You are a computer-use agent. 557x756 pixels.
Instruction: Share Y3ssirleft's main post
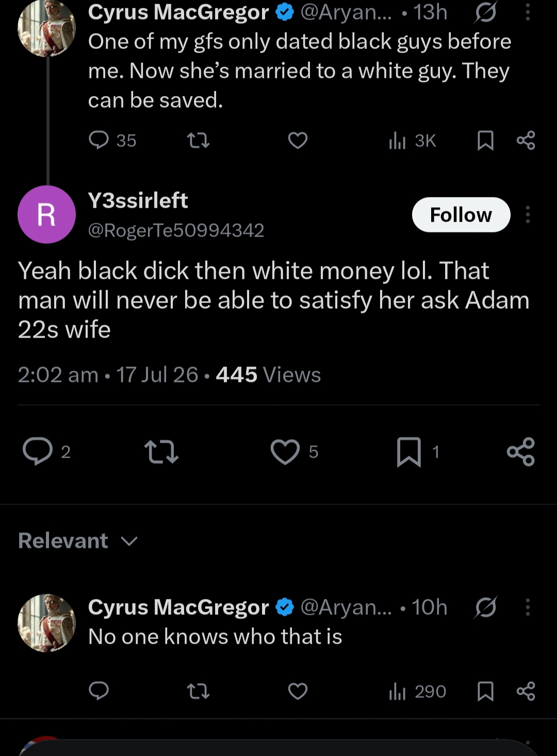[x=521, y=451]
